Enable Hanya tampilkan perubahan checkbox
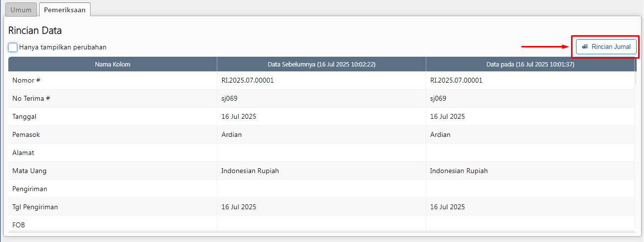 pyautogui.click(x=13, y=47)
